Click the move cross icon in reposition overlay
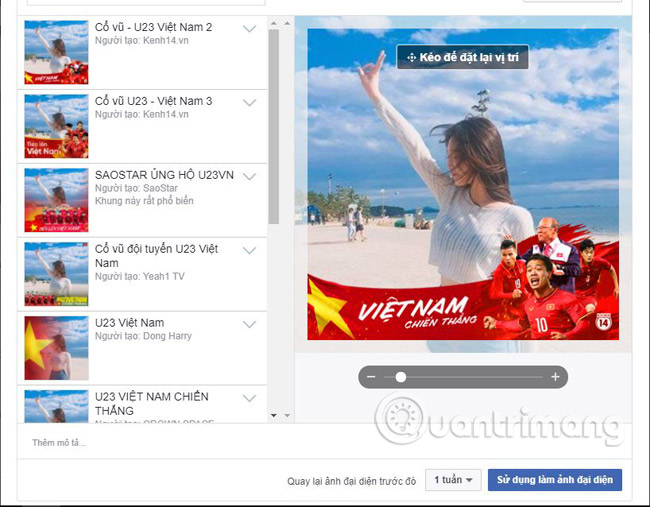 click(411, 58)
